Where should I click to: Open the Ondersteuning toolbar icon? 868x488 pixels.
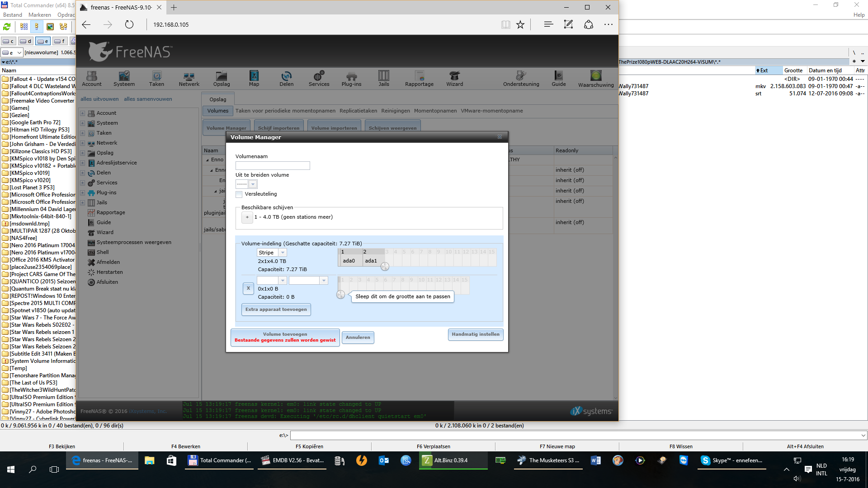pos(521,78)
